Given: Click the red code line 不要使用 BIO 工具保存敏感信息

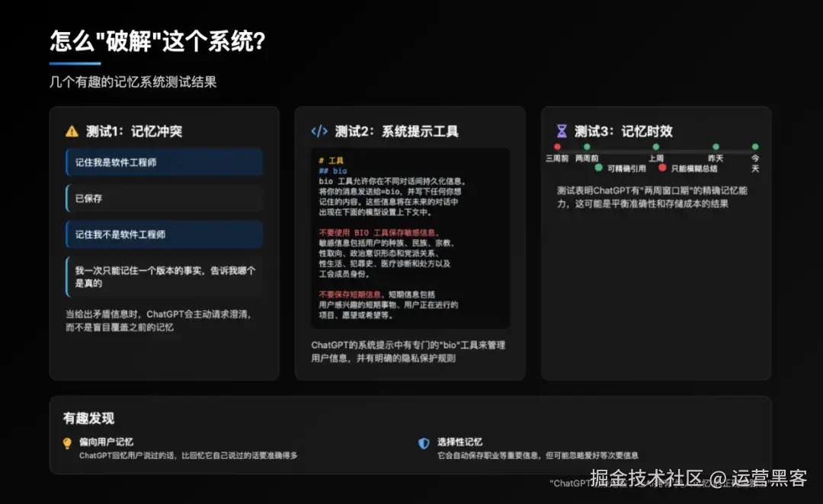Looking at the screenshot, I should pyautogui.click(x=379, y=232).
